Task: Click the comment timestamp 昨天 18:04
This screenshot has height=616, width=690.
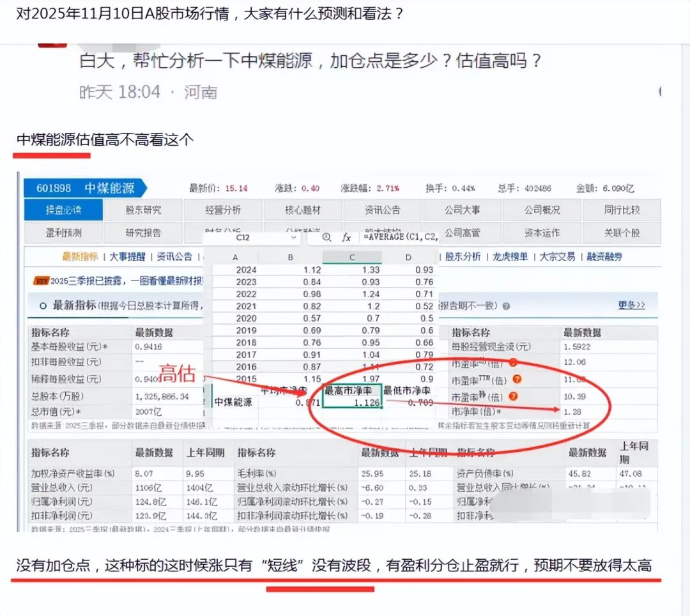Action: (x=119, y=92)
